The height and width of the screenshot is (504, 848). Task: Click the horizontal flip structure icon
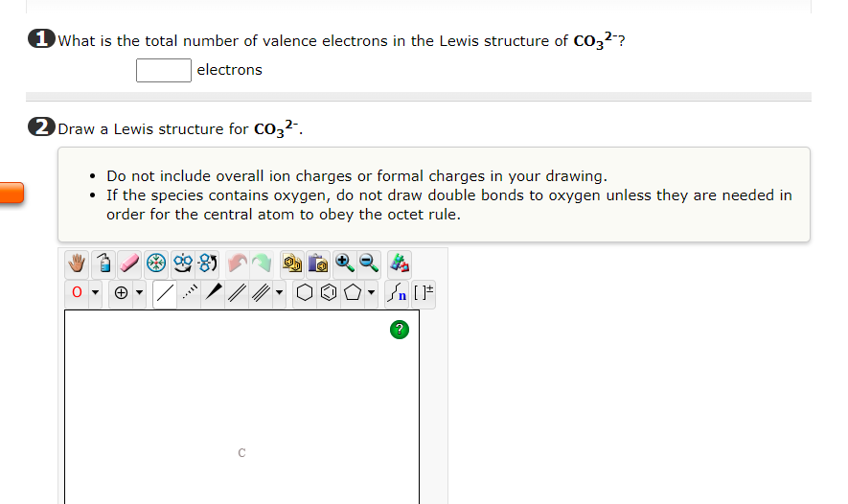click(182, 263)
